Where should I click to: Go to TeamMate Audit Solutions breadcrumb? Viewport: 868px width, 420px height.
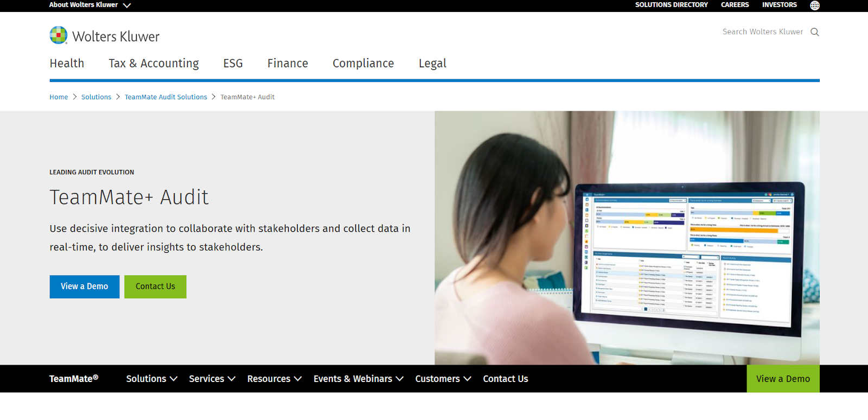[x=165, y=97]
